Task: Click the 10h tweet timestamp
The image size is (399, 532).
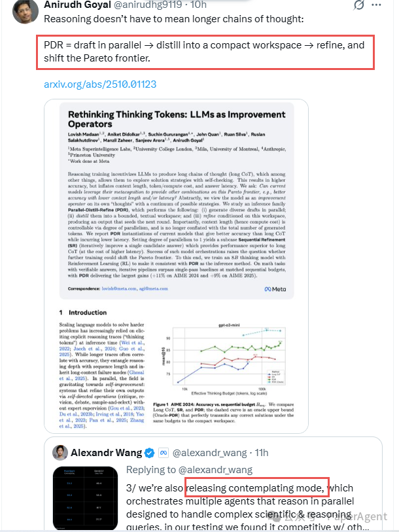Action: 198,5
